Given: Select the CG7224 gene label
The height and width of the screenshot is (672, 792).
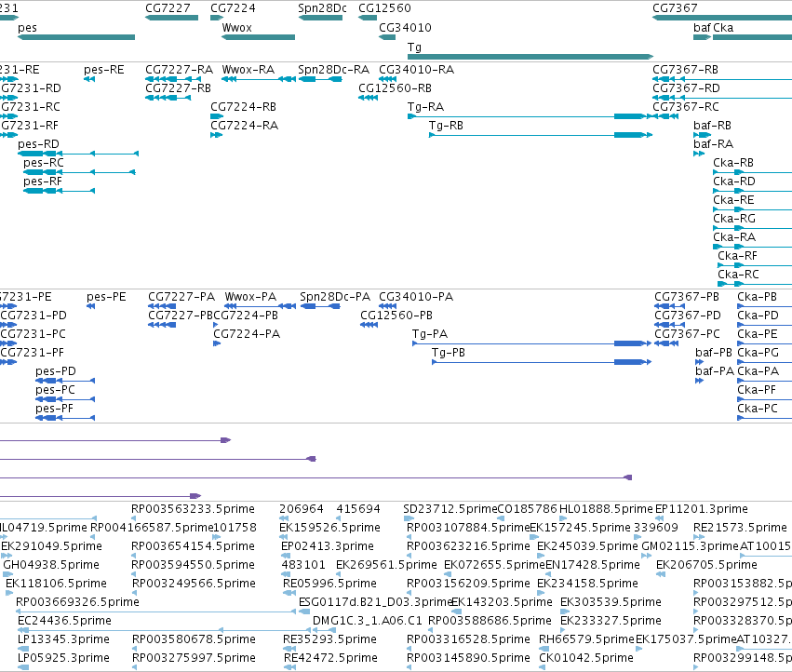Looking at the screenshot, I should [x=233, y=8].
